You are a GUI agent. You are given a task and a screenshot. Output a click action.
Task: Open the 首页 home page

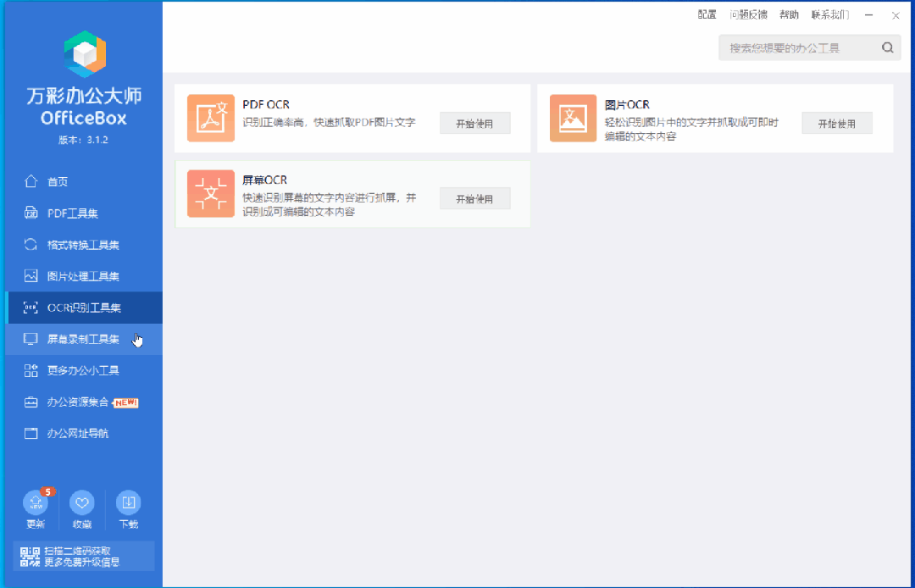[84, 182]
